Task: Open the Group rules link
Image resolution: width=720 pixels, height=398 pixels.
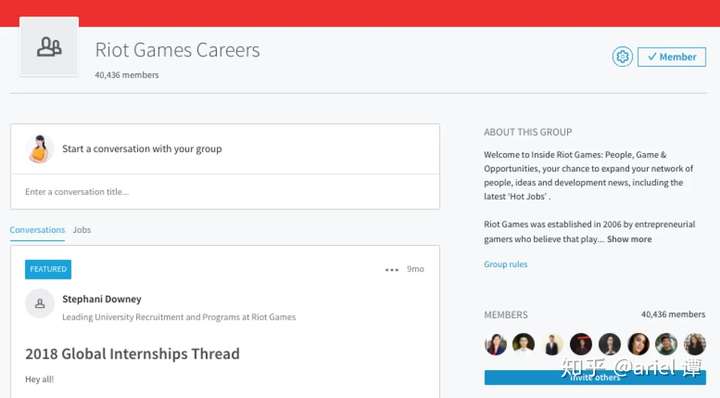Action: [x=506, y=264]
